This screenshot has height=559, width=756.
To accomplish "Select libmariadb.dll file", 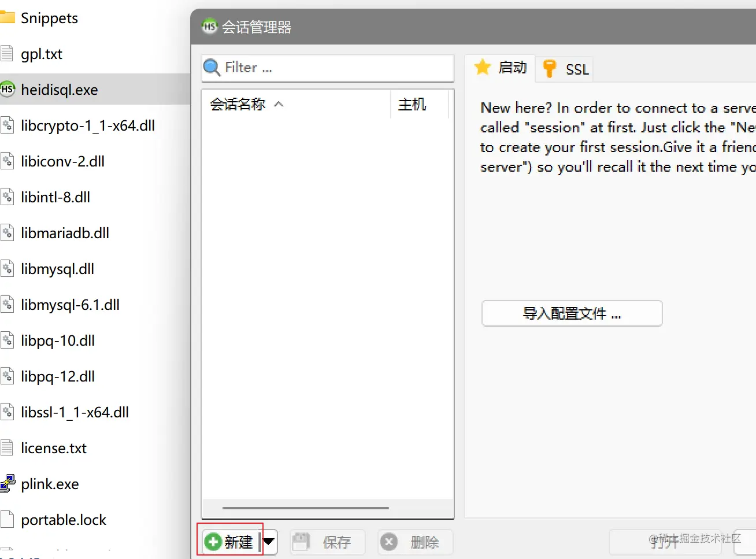I will click(x=65, y=233).
